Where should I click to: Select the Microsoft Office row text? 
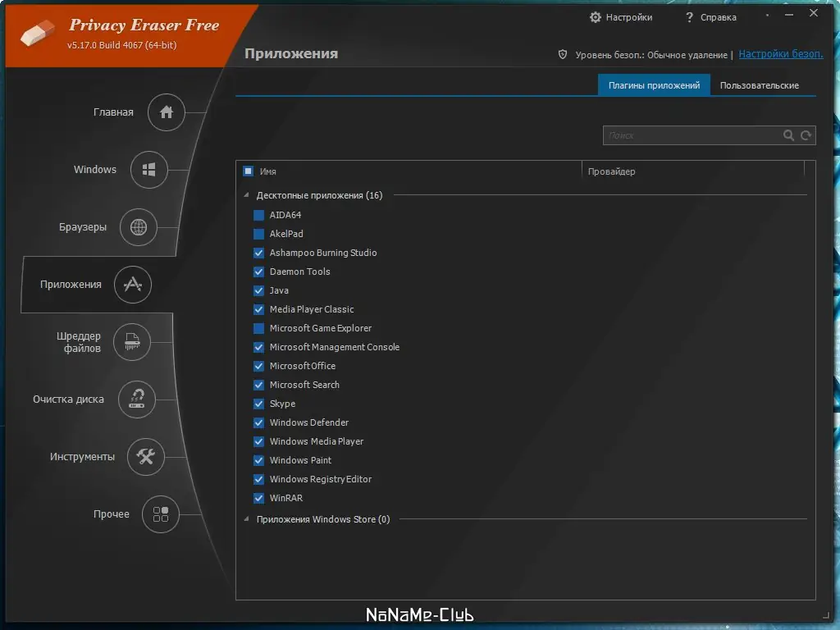click(303, 366)
